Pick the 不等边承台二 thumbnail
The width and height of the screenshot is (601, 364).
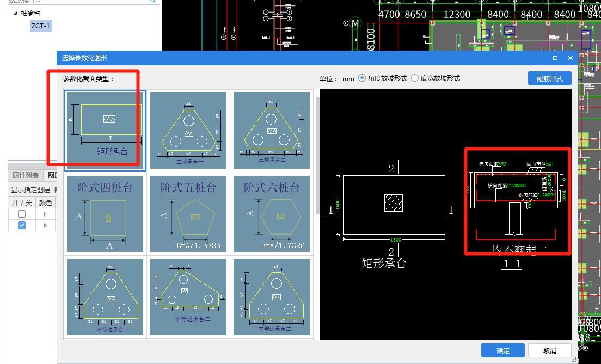pyautogui.click(x=188, y=297)
